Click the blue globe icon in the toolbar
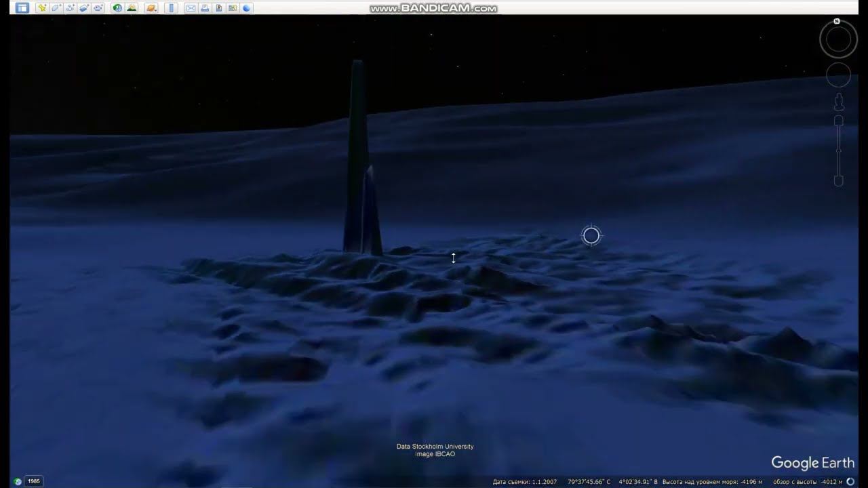The height and width of the screenshot is (488, 868). pos(247,8)
